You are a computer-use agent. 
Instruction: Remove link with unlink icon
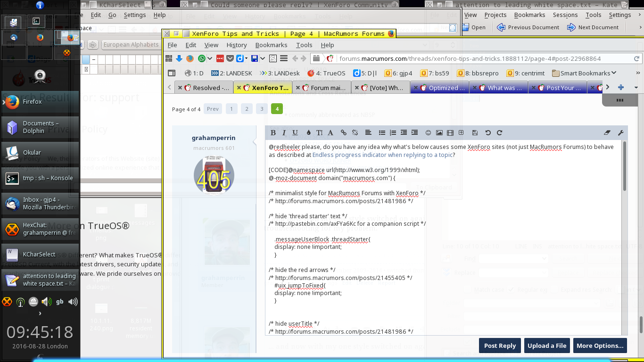355,133
